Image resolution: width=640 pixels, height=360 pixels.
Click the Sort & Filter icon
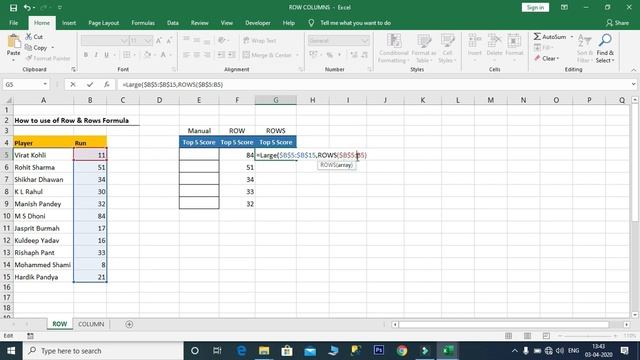pyautogui.click(x=584, y=41)
